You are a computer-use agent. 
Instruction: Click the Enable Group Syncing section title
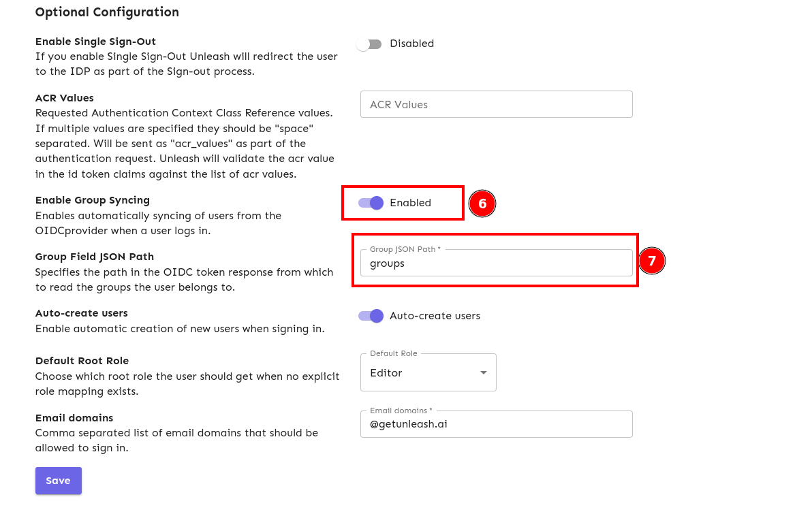click(92, 200)
